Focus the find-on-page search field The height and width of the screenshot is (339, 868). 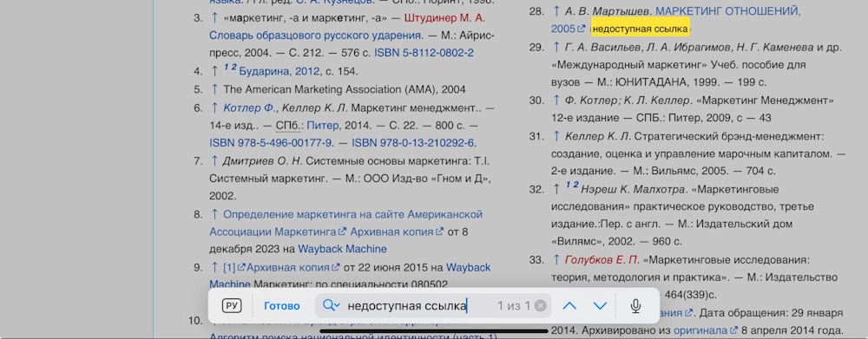click(433, 306)
